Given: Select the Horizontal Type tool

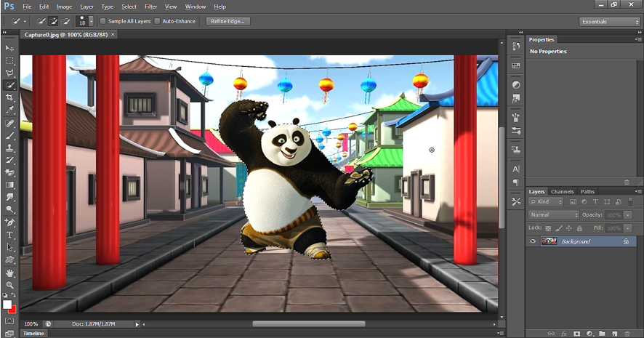Looking at the screenshot, I should pyautogui.click(x=9, y=235).
